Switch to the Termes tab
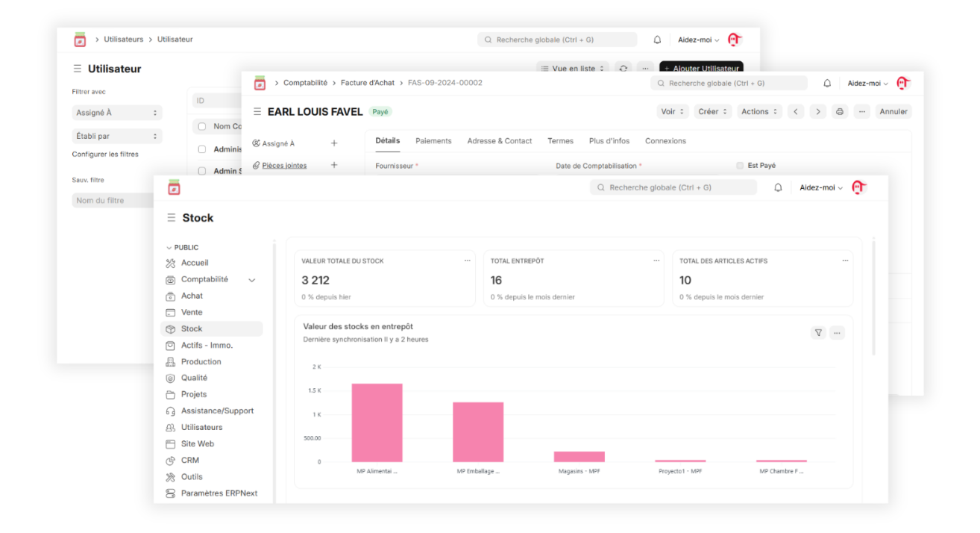Screen dimensions: 980x533 tap(560, 140)
